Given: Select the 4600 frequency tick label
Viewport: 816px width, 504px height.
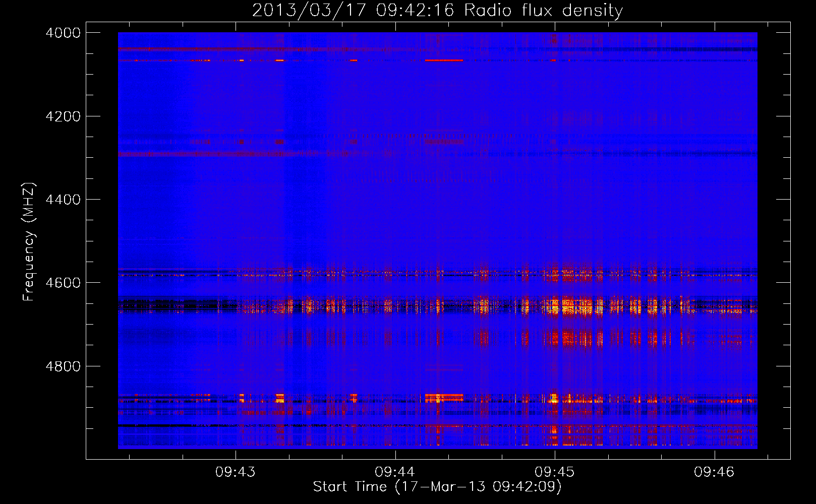Looking at the screenshot, I should point(63,283).
